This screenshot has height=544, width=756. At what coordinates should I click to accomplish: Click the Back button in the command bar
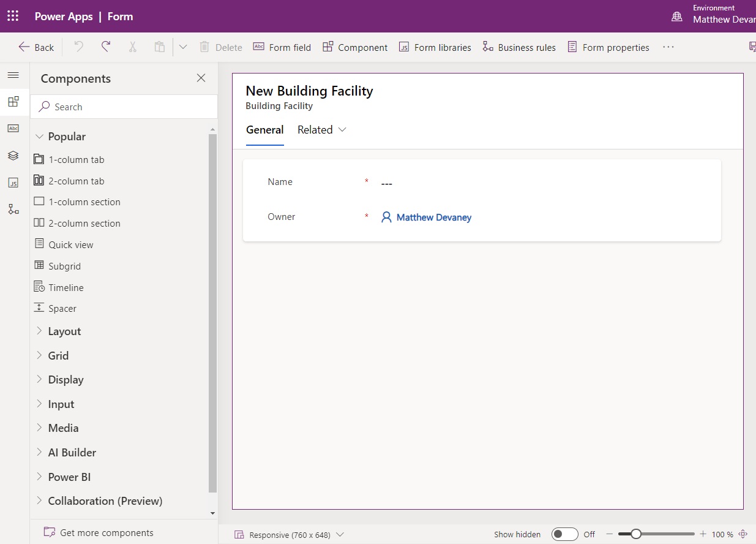[x=36, y=47]
